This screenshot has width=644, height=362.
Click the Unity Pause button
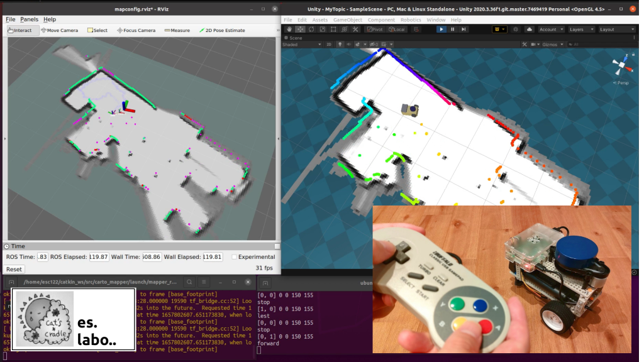[453, 29]
